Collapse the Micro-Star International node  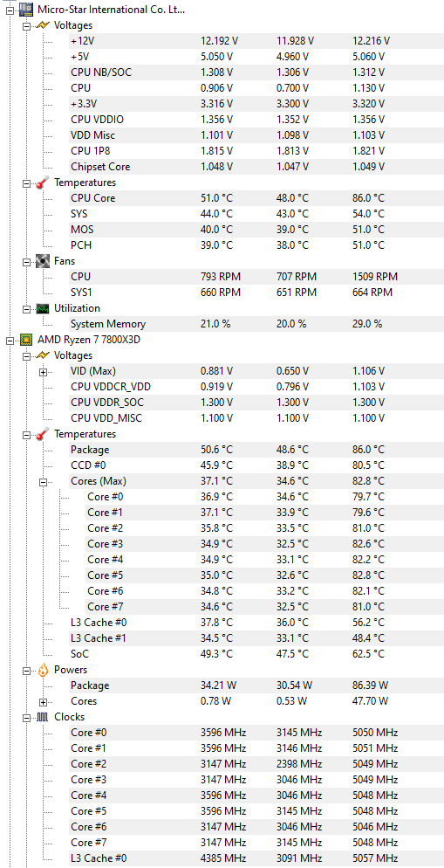click(x=10, y=10)
